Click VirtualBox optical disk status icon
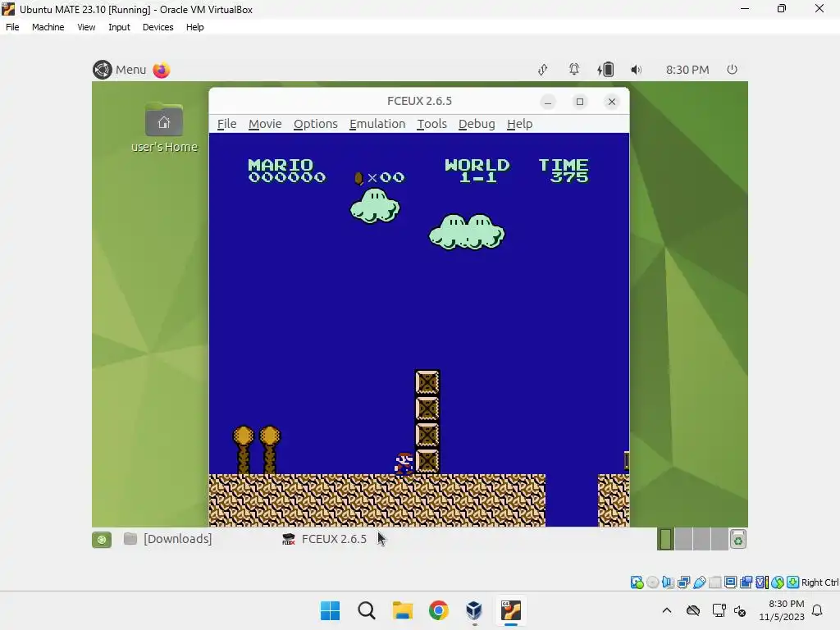This screenshot has height=630, width=840. point(652,582)
